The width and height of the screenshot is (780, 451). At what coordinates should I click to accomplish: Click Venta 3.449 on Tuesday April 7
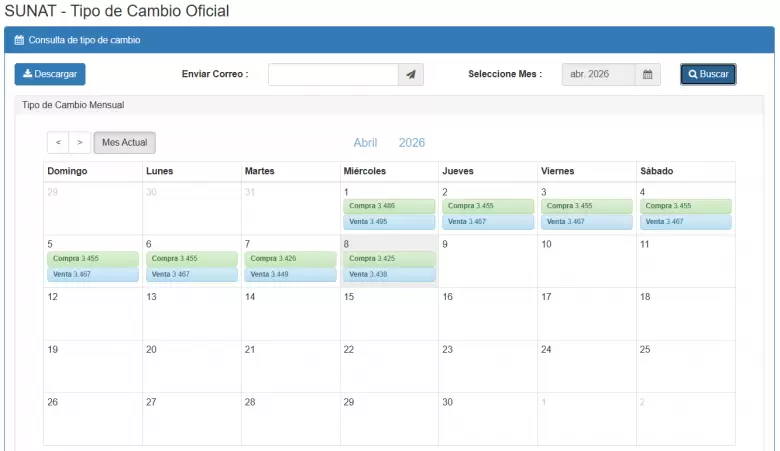coord(290,274)
